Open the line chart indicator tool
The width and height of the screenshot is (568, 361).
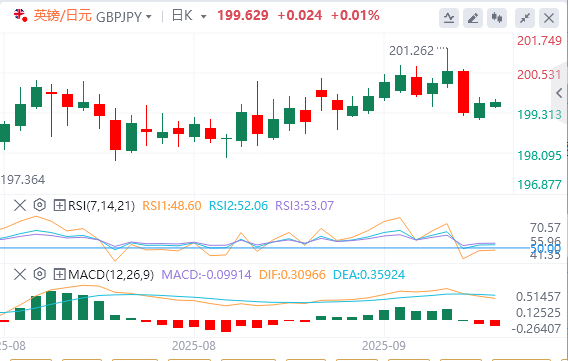pyautogui.click(x=449, y=18)
